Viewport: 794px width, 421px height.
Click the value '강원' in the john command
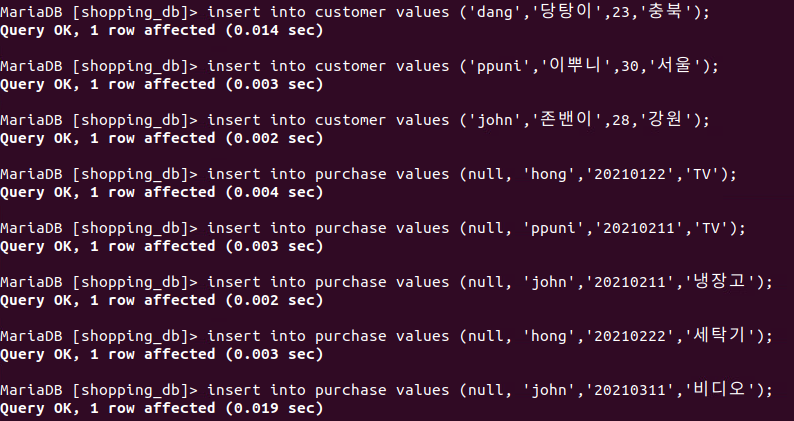[x=665, y=120]
